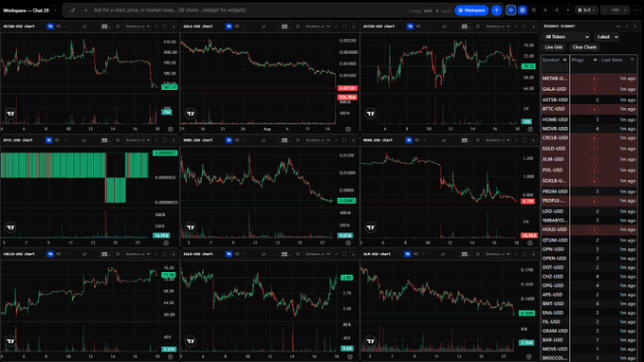Click the save document icon in the top toolbar
644x362 pixels.
coord(534,10)
